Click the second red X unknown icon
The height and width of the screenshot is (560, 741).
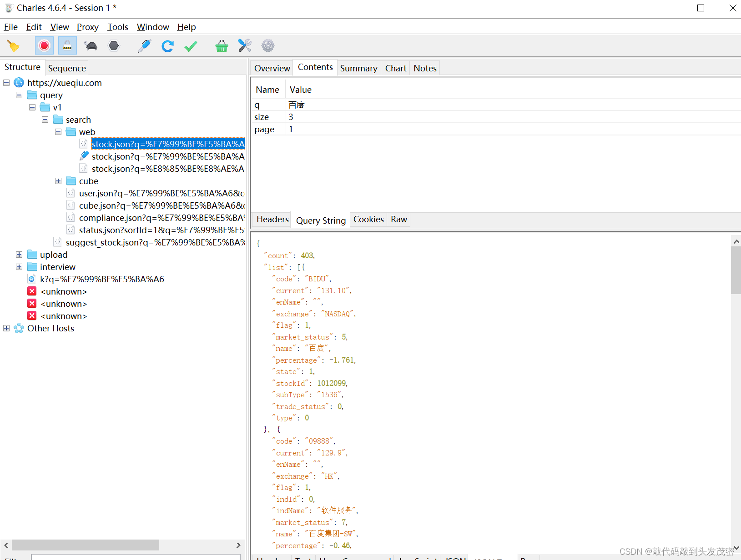[32, 304]
